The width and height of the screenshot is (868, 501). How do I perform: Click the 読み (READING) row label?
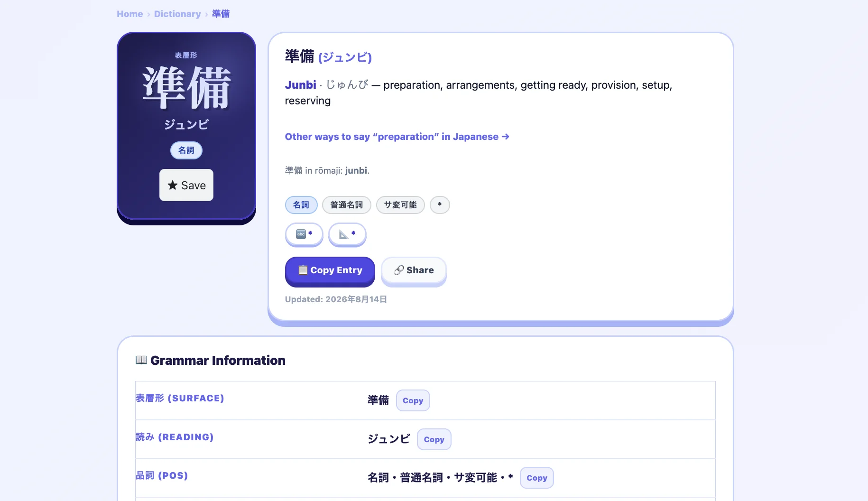point(175,437)
